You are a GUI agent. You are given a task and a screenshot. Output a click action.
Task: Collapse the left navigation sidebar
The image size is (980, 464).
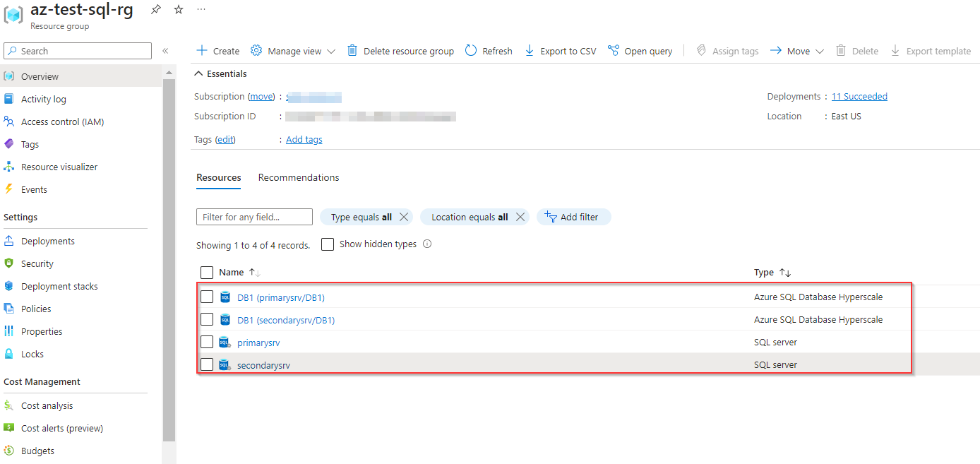pyautogui.click(x=165, y=51)
